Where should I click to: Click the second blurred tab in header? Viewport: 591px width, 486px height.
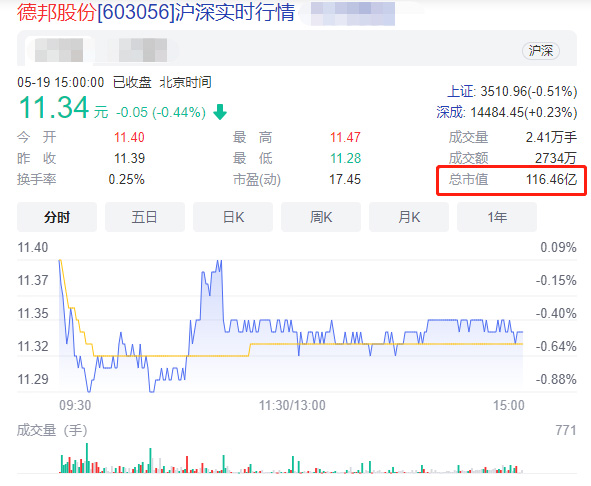point(143,50)
